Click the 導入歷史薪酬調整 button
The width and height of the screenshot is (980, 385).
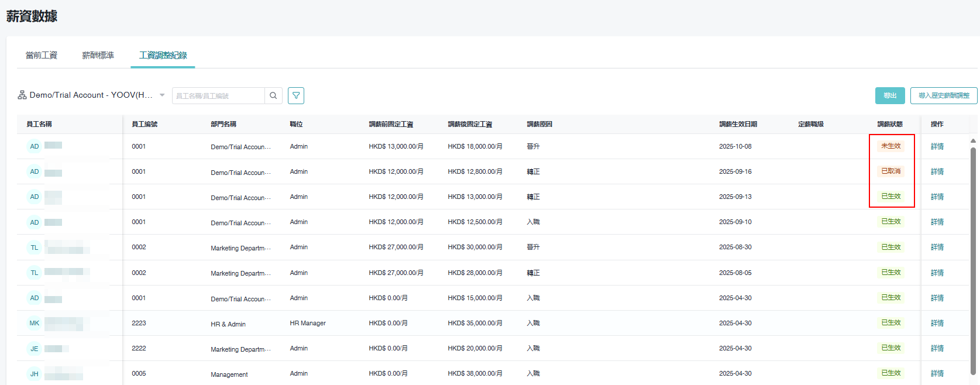944,95
